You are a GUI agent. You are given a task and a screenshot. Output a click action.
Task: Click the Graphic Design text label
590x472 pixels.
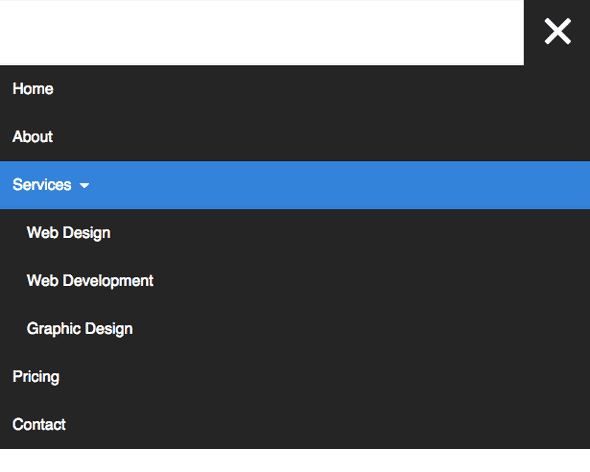[x=80, y=329]
